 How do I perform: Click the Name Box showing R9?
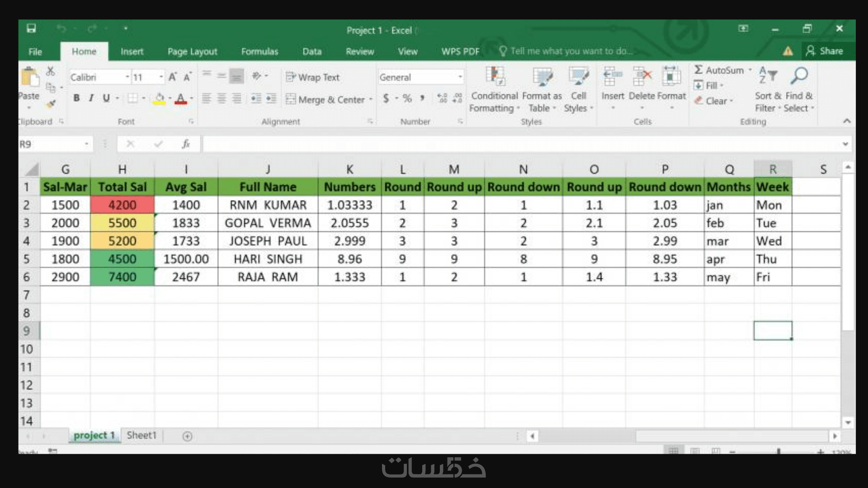pos(50,144)
